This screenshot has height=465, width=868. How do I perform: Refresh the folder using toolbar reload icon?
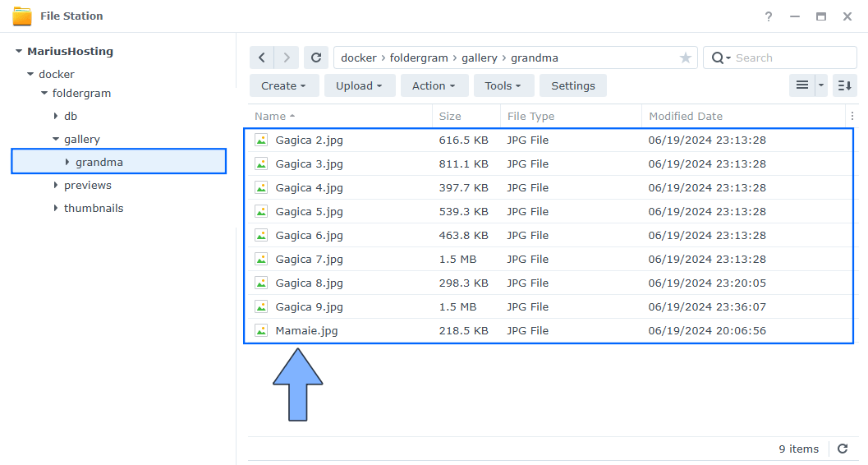pyautogui.click(x=316, y=58)
